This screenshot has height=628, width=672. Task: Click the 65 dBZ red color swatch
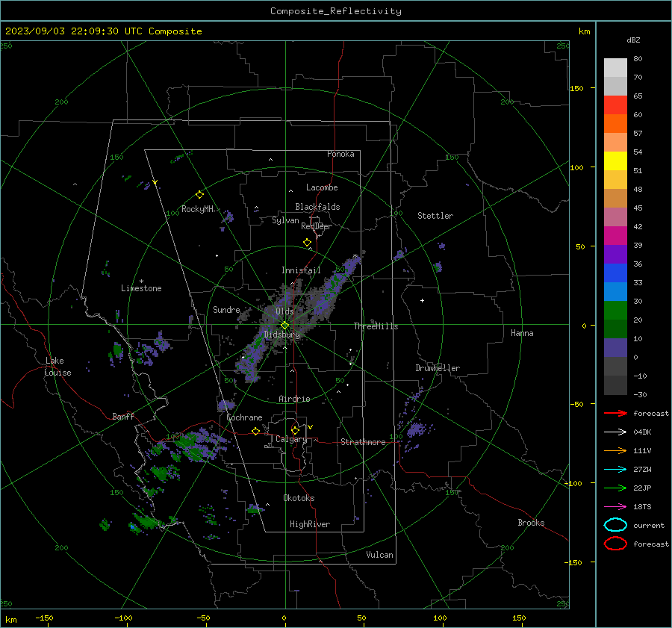tap(615, 105)
